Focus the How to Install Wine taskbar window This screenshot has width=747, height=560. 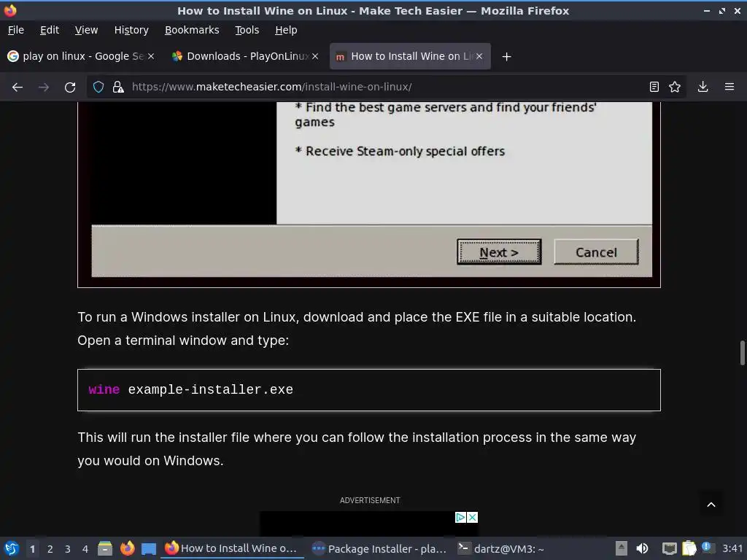pos(232,548)
